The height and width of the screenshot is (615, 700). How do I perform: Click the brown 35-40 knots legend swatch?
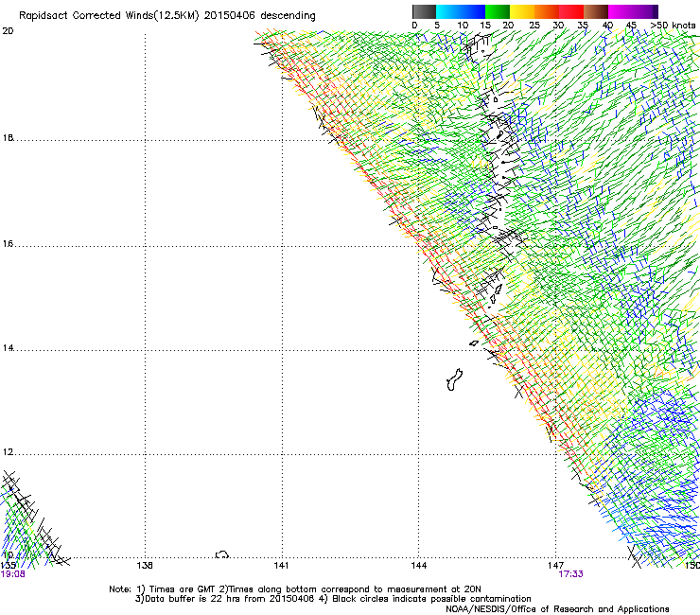(596, 11)
